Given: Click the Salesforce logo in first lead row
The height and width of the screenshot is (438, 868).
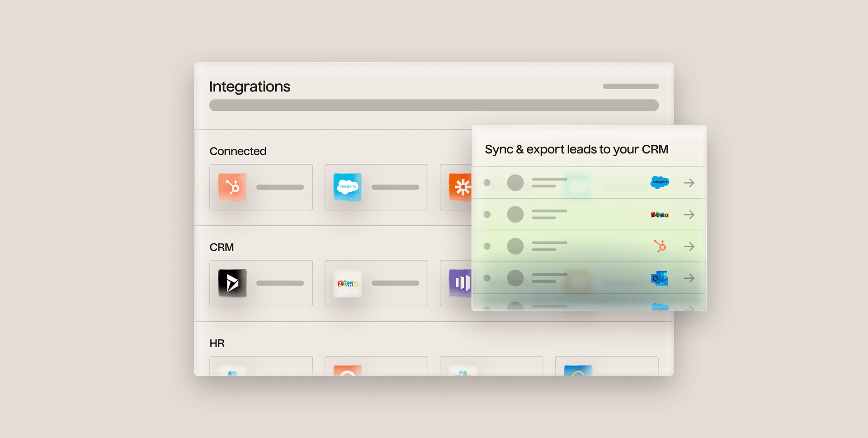Looking at the screenshot, I should point(660,182).
